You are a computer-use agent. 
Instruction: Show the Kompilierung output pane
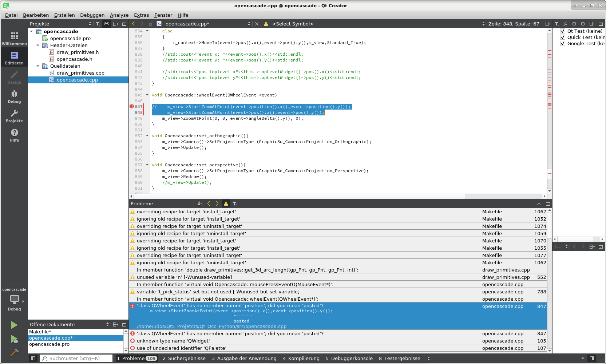301,358
